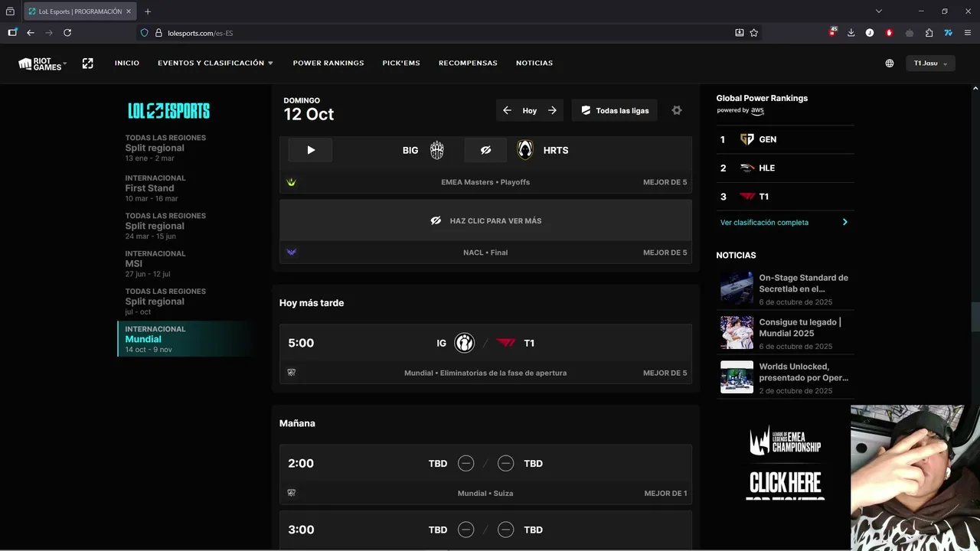Click the EMEA Masters league icon
Screen dimensions: 980x551
(x=291, y=182)
